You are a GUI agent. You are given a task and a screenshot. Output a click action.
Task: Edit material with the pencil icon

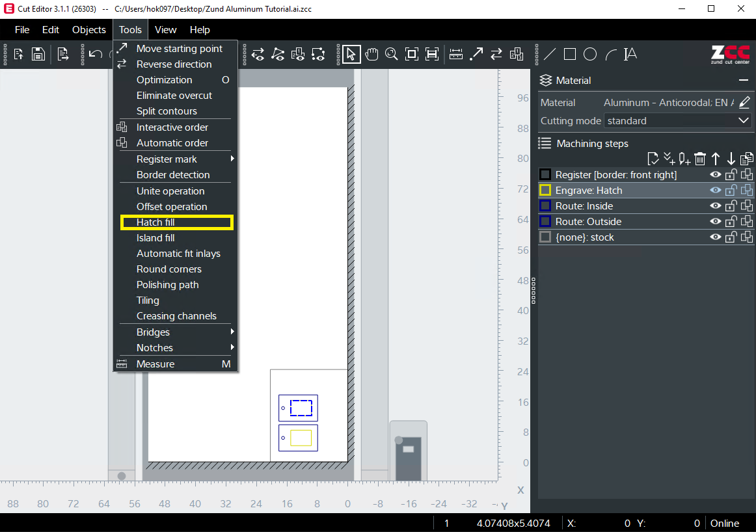click(745, 102)
